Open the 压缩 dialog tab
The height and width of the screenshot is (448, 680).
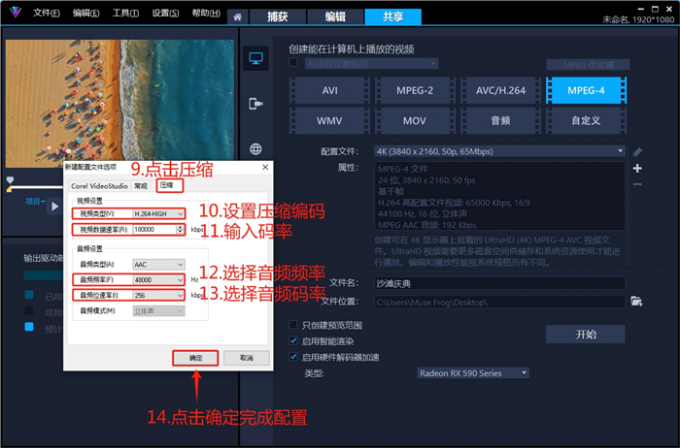(x=170, y=185)
